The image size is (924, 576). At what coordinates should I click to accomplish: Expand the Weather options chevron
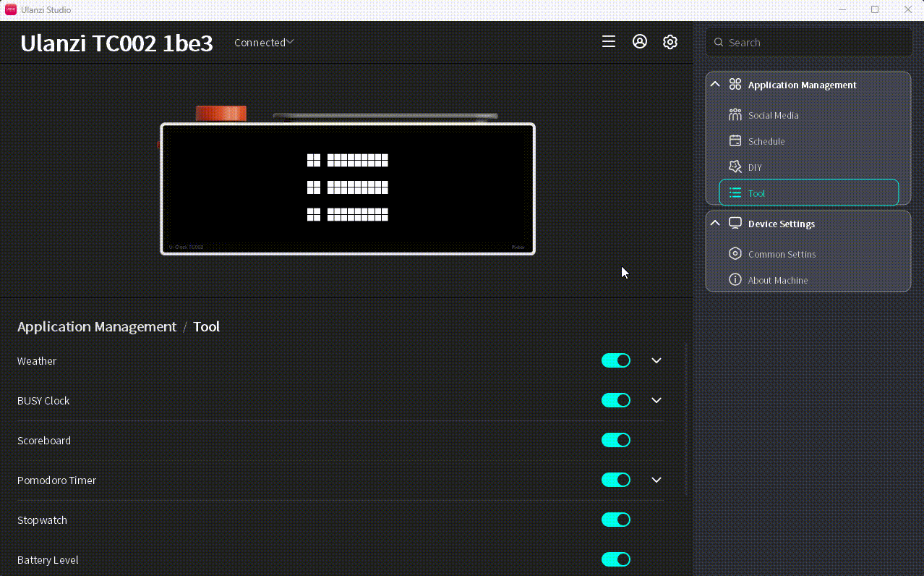point(656,360)
